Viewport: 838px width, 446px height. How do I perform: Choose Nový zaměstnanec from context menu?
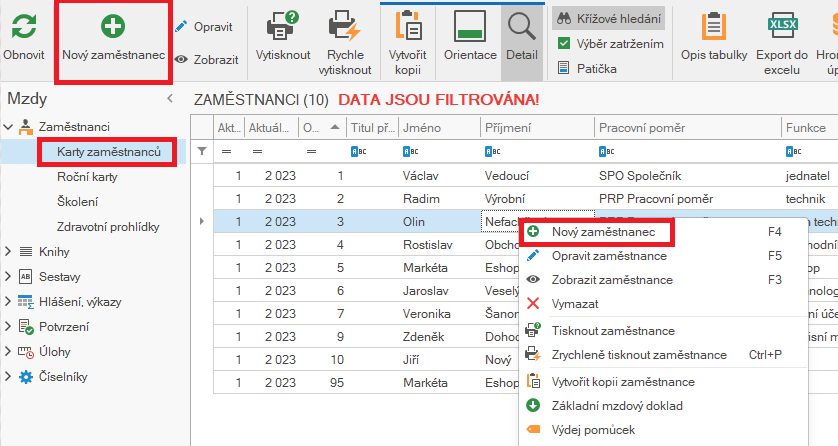pyautogui.click(x=663, y=232)
